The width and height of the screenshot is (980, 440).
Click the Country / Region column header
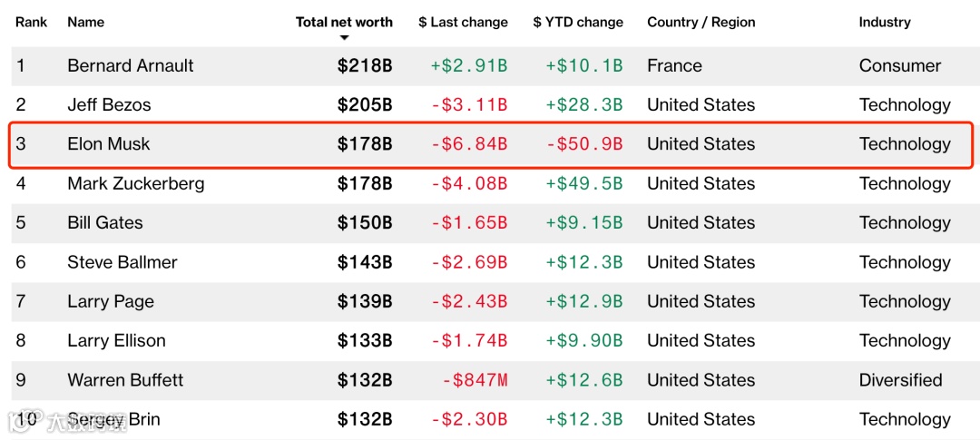[701, 22]
